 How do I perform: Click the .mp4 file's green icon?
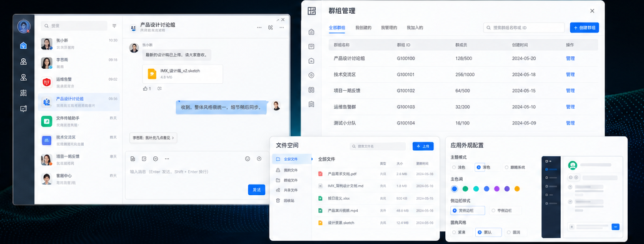pos(320,210)
